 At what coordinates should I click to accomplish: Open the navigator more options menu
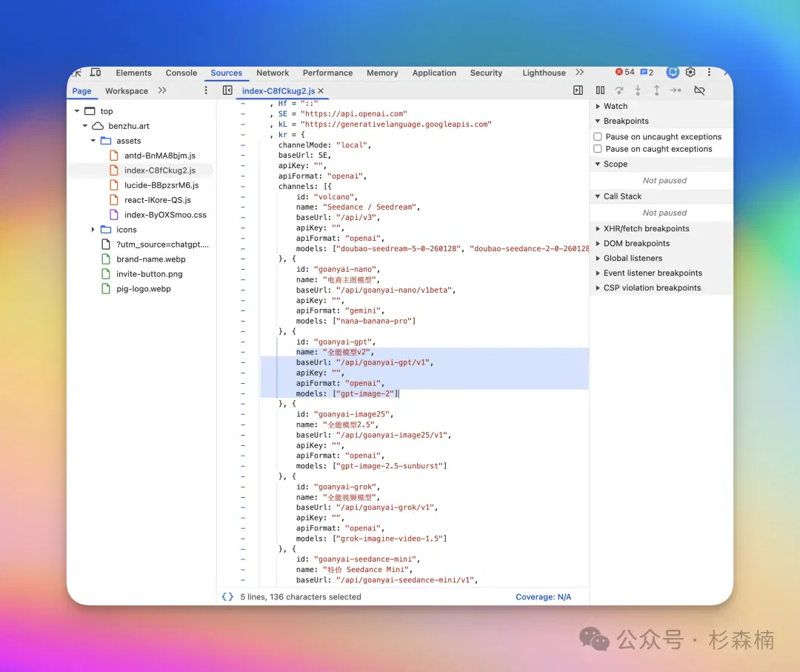(206, 90)
